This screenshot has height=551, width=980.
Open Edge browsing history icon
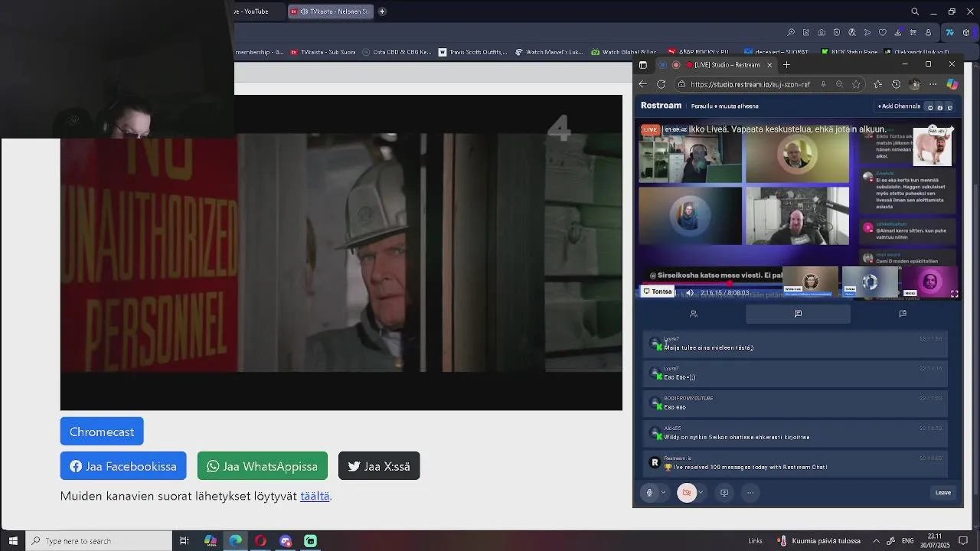(896, 84)
